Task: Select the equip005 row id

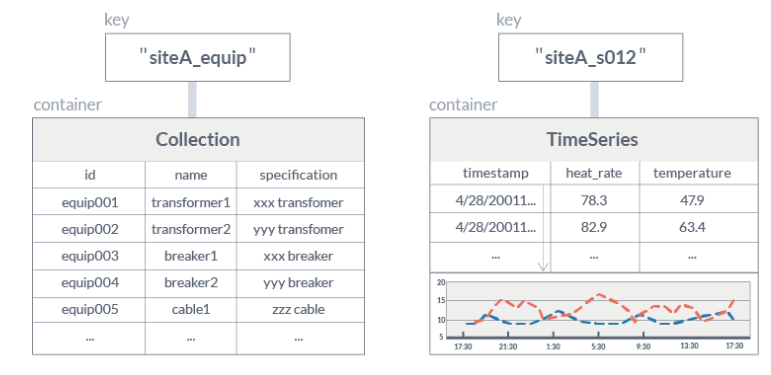Action: (x=89, y=309)
